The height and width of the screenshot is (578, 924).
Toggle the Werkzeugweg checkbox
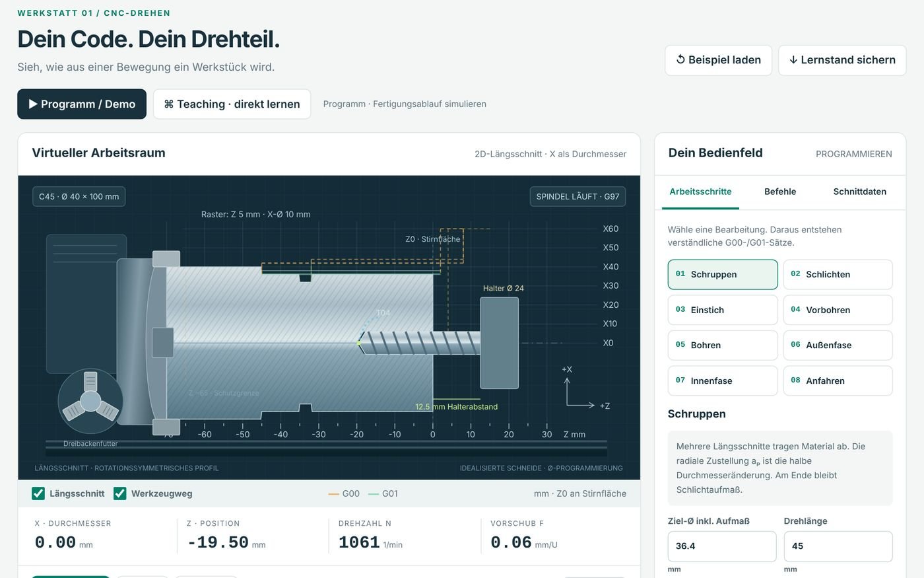tap(120, 493)
